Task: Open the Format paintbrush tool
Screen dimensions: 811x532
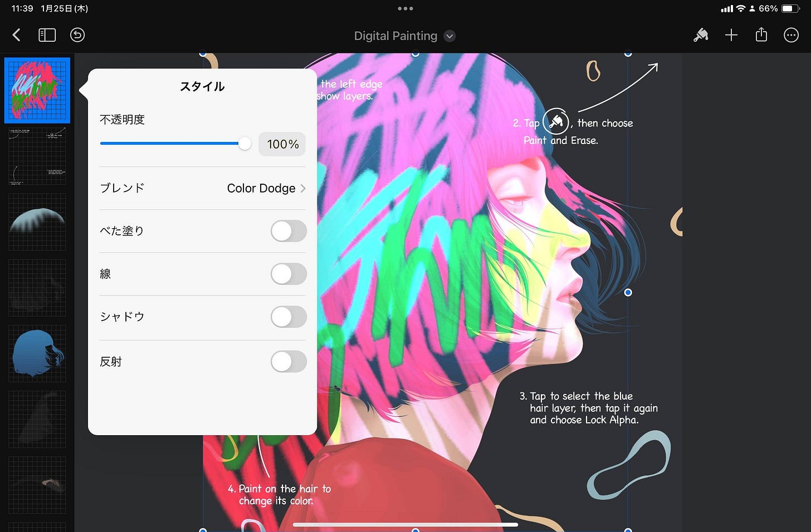Action: click(x=701, y=35)
